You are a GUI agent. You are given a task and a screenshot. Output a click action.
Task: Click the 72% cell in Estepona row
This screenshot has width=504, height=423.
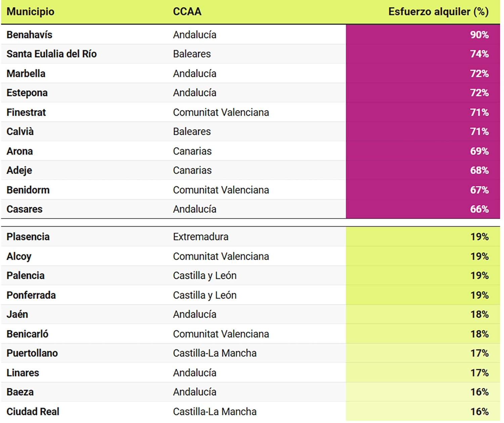point(479,93)
